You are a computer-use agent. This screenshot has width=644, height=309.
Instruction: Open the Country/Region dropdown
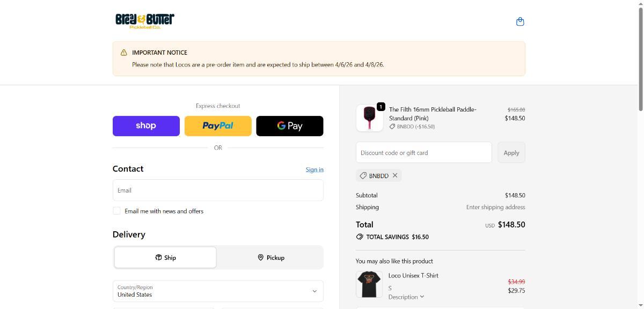(x=218, y=291)
